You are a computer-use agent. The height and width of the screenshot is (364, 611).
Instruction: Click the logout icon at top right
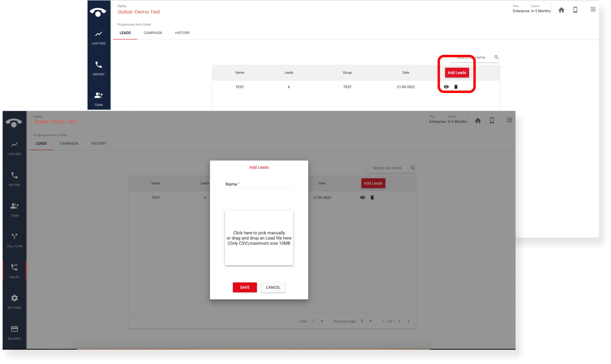[509, 120]
